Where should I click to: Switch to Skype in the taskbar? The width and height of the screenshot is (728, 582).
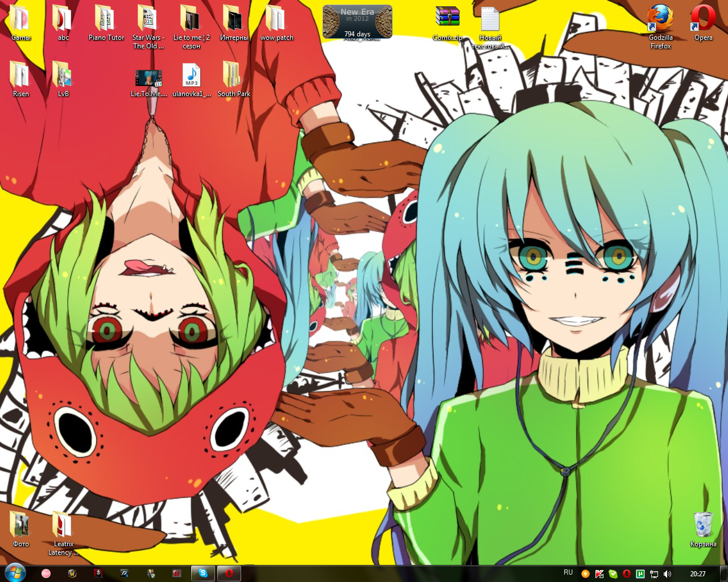pyautogui.click(x=203, y=573)
